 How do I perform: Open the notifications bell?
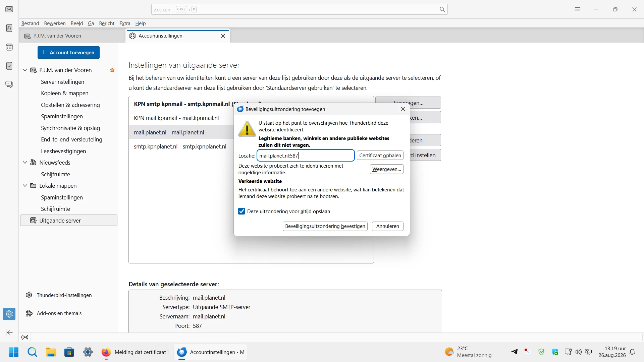point(632,352)
